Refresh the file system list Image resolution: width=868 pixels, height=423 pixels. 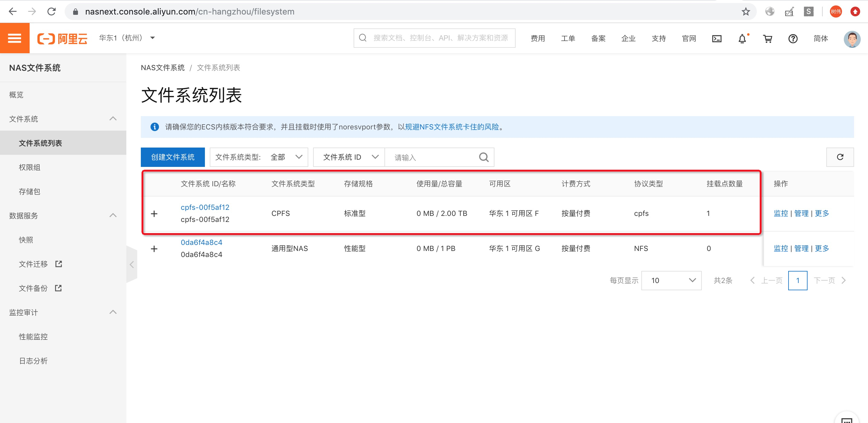pyautogui.click(x=840, y=157)
